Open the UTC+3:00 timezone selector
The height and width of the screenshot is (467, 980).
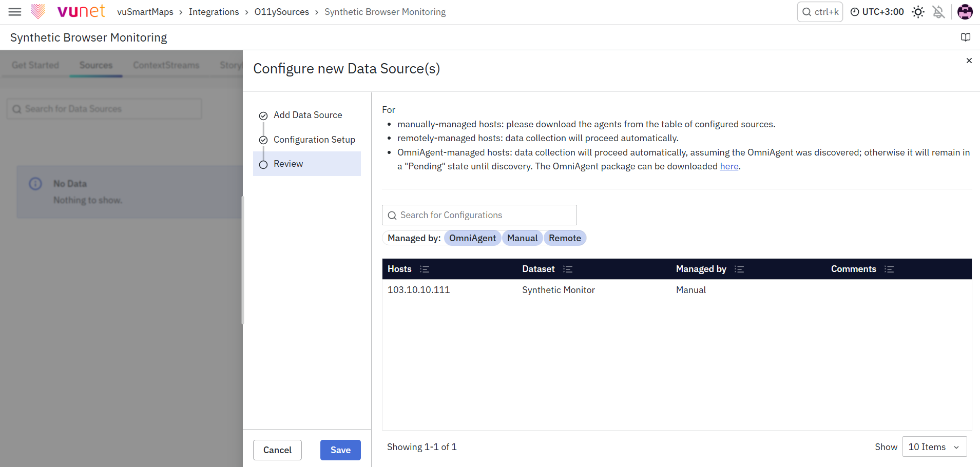tap(877, 12)
